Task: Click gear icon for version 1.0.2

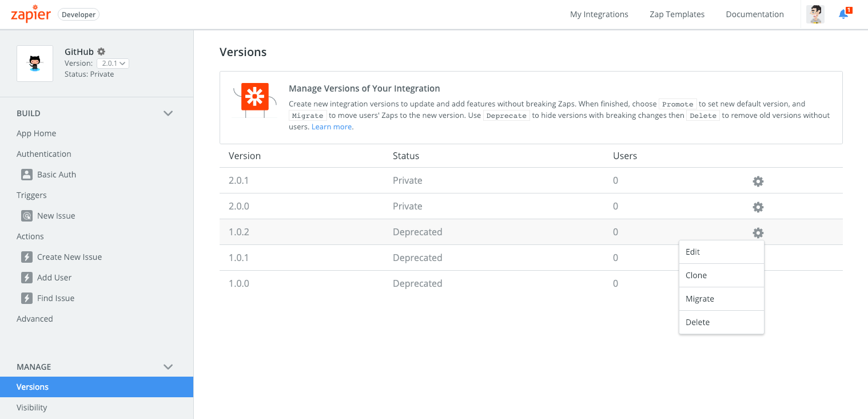Action: pyautogui.click(x=758, y=233)
